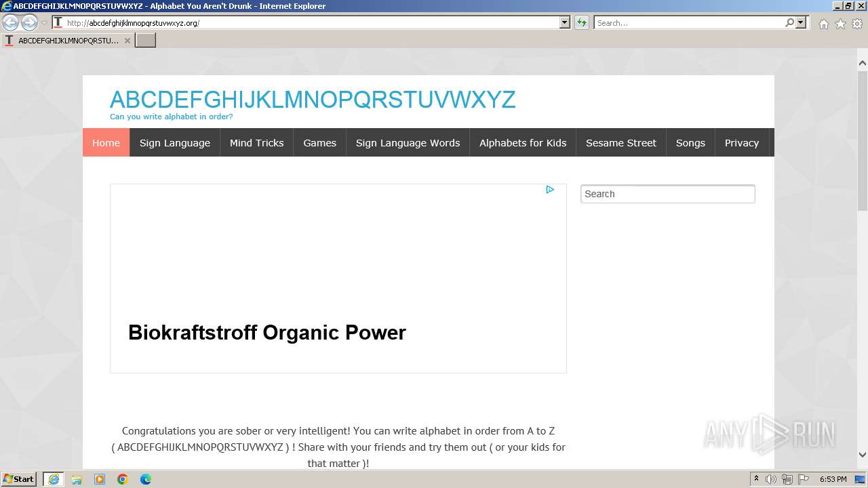Image resolution: width=868 pixels, height=488 pixels.
Task: Open the Sesame Street menu item
Action: coord(621,142)
